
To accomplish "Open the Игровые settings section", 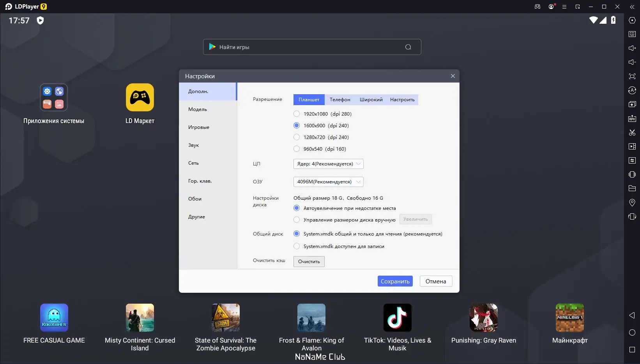I will click(199, 127).
